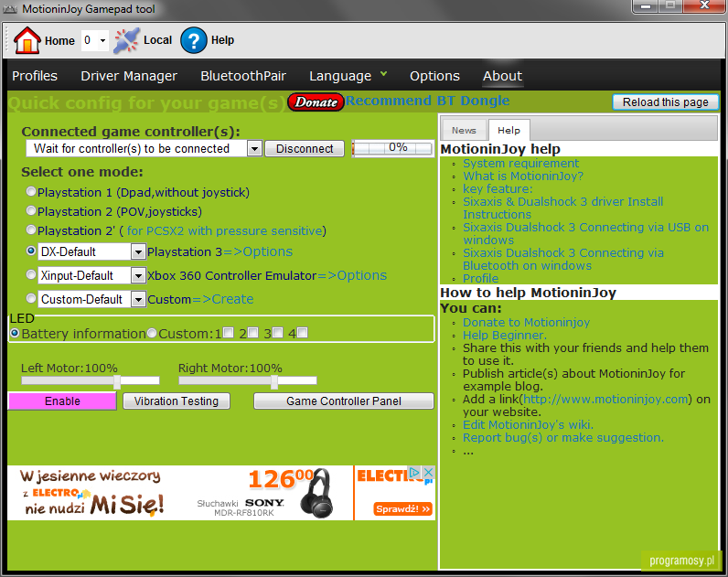
Task: Open the AdChoices triangle icon on the ad
Action: (x=414, y=472)
